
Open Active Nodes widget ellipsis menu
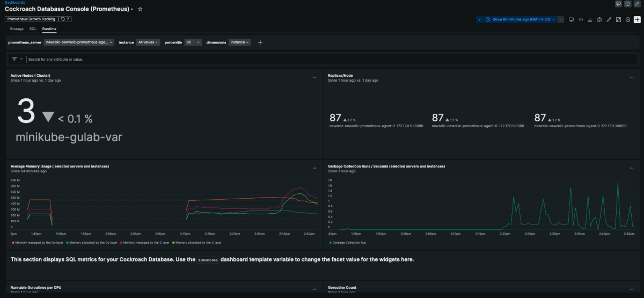click(314, 77)
